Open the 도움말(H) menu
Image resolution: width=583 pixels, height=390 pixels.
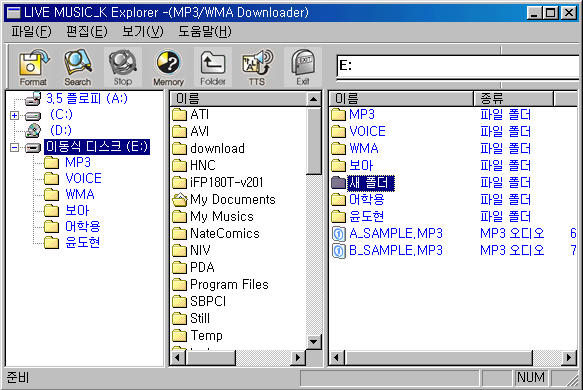[204, 31]
